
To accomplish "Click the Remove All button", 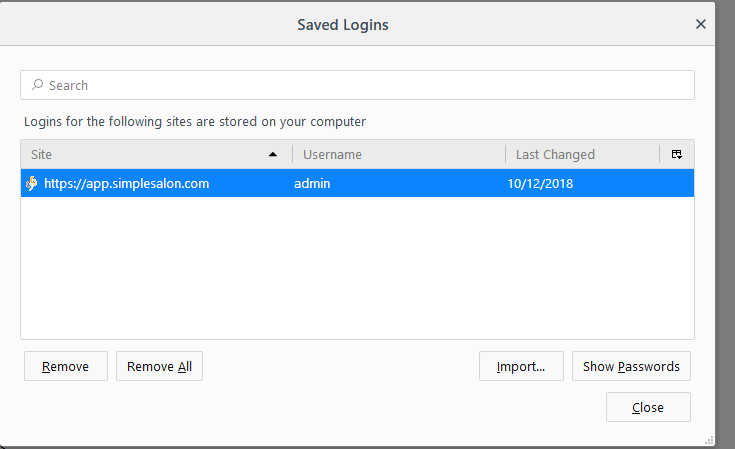I will tap(159, 366).
